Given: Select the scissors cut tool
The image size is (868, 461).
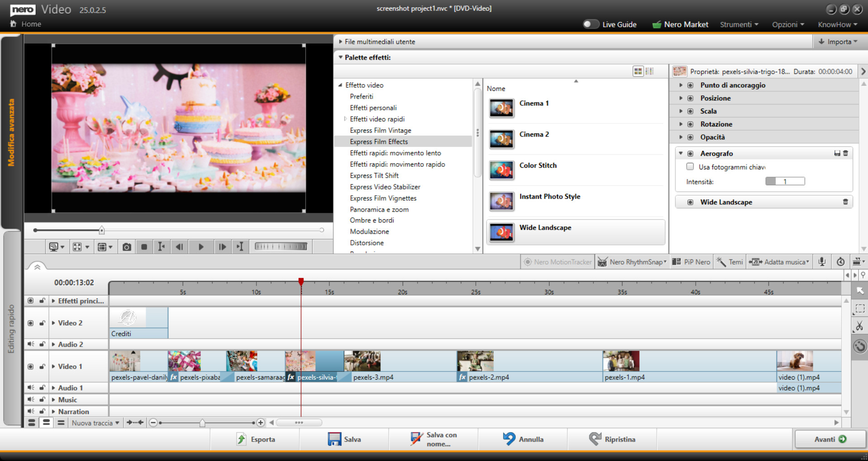Looking at the screenshot, I should click(x=859, y=326).
